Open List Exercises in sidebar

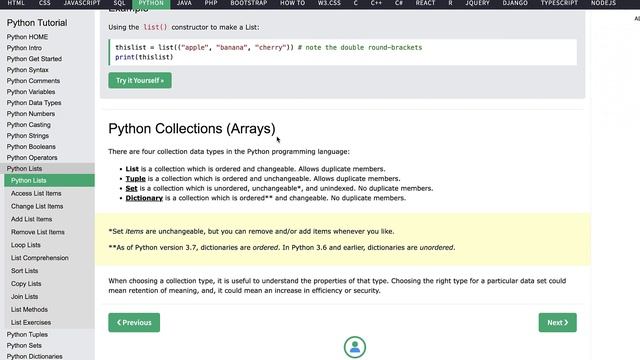click(x=31, y=322)
